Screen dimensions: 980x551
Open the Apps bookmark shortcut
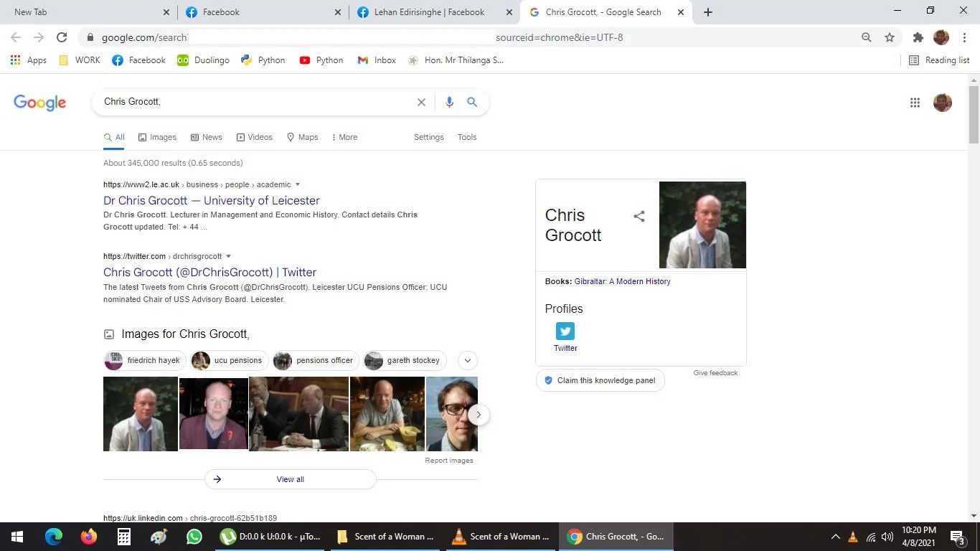(x=29, y=60)
